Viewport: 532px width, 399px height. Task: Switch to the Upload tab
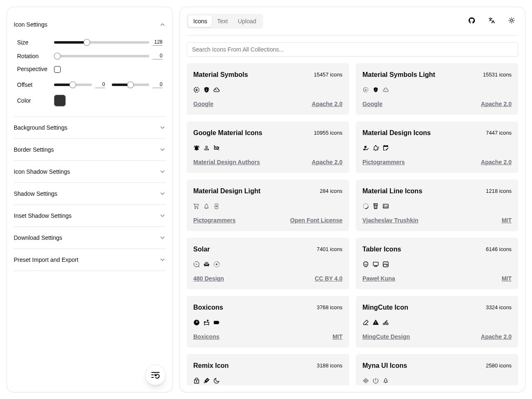(x=247, y=21)
